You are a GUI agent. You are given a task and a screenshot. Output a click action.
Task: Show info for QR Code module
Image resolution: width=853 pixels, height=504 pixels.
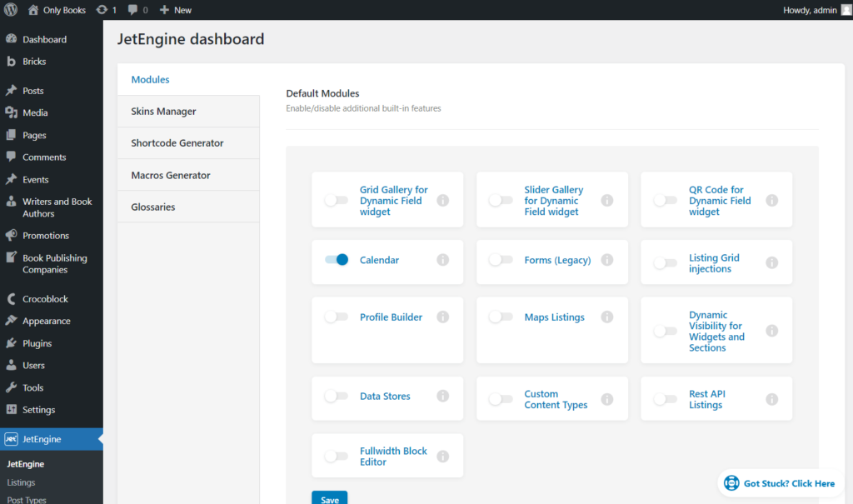pos(772,200)
